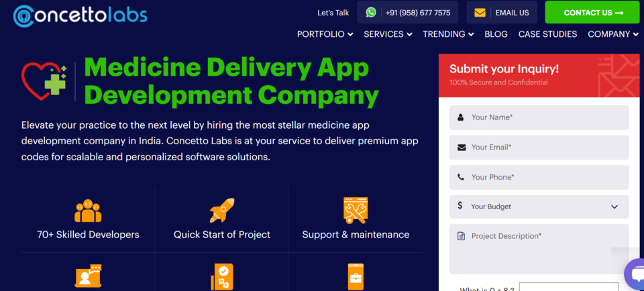This screenshot has width=644, height=291.
Task: Click the Contact Us button
Action: 594,12
